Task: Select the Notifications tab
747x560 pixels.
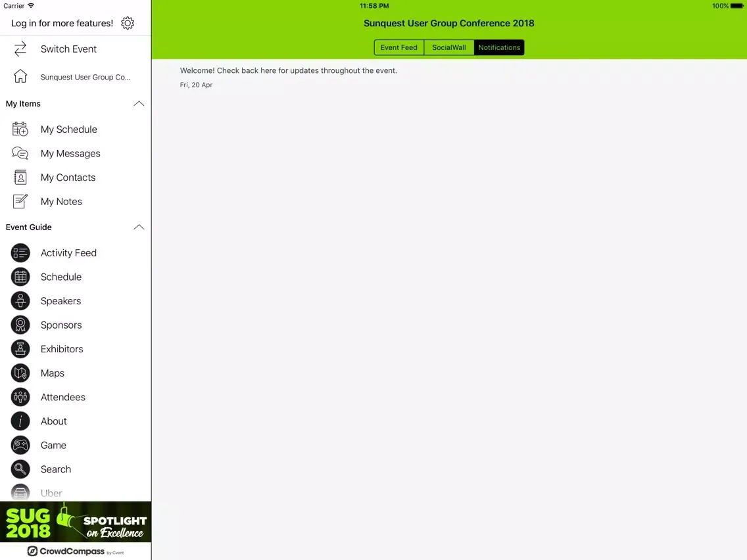Action: point(499,47)
